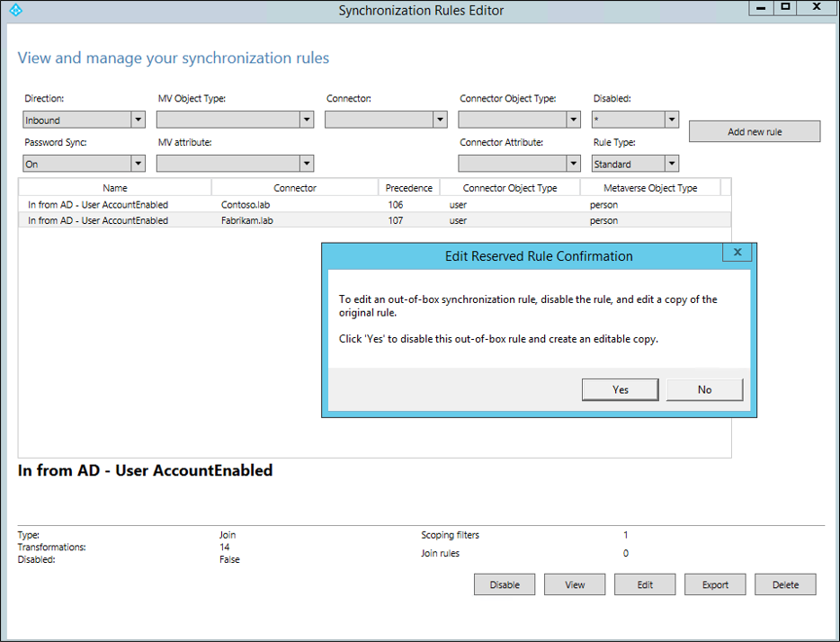Click No in the confirmation dialog
Screen dimensions: 840x642
(x=704, y=389)
